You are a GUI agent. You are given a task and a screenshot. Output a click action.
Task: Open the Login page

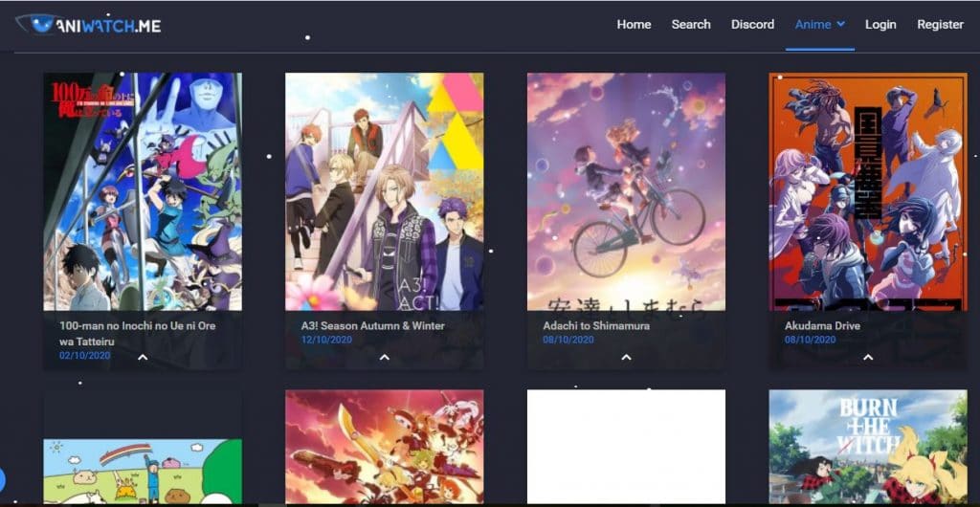tap(880, 24)
